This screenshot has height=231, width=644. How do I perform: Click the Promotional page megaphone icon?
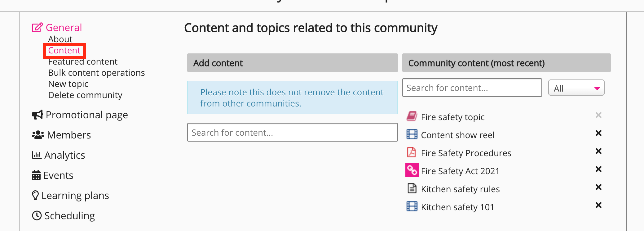click(x=37, y=115)
